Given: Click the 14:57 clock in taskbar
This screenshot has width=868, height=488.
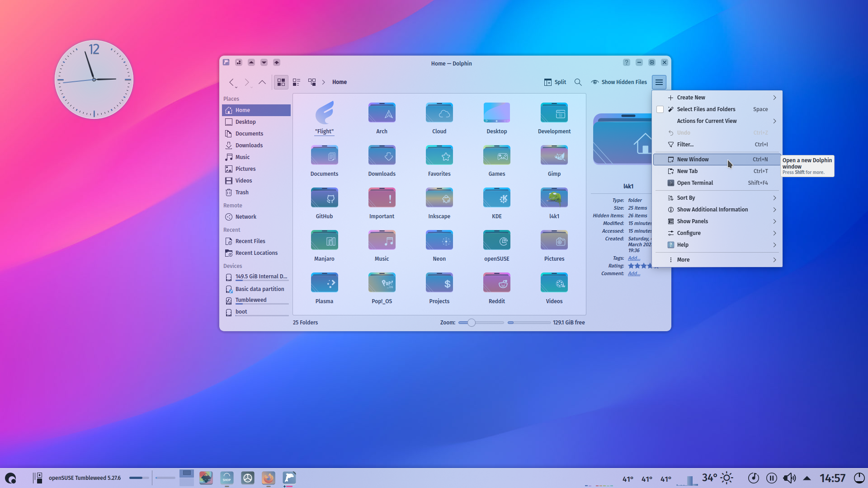Looking at the screenshot, I should [x=832, y=478].
